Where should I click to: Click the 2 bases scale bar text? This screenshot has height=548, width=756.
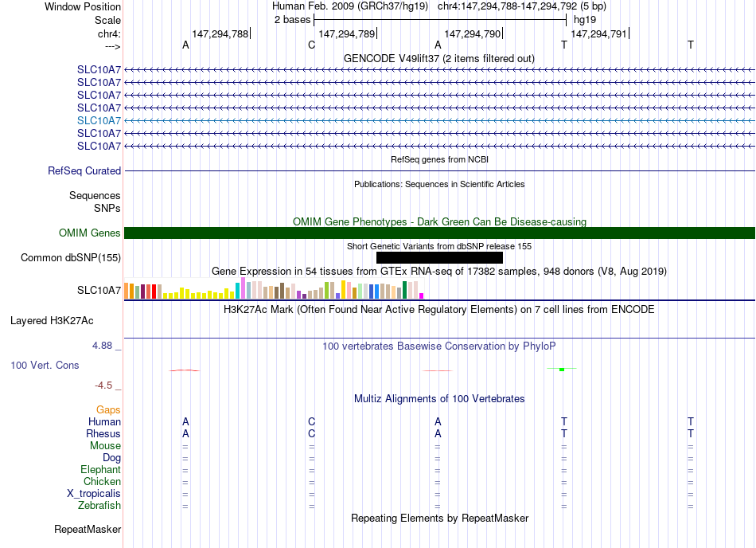pos(292,20)
